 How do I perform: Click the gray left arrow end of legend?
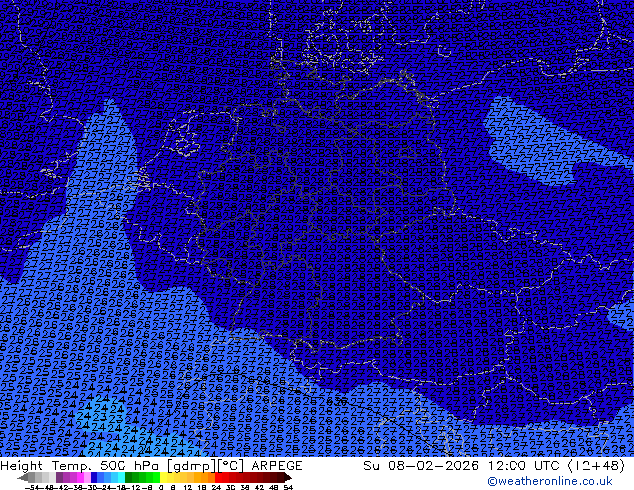22,477
